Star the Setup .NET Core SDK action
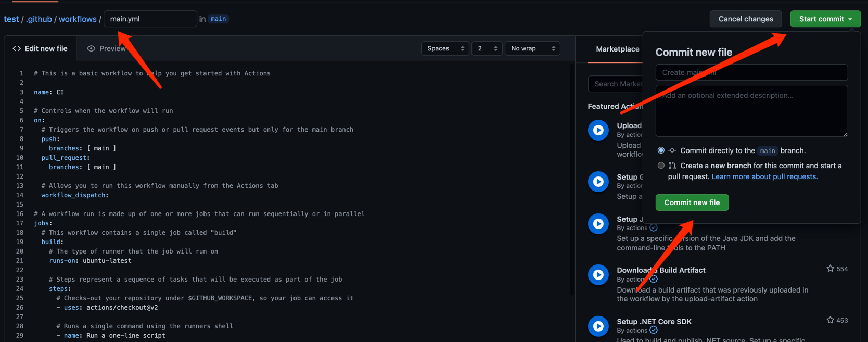Screen dimensions: 868x342 click(830, 320)
